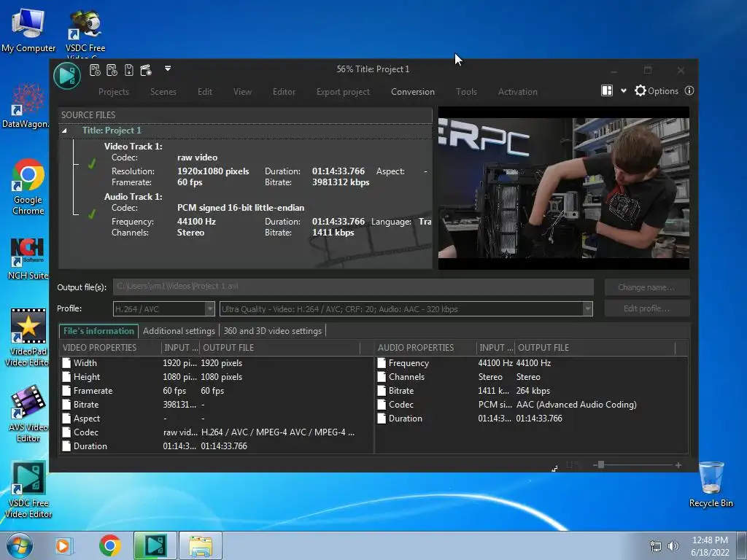Open the VSDC Free Video Capture desktop icon
Screen dimensions: 747x560
tap(85, 31)
